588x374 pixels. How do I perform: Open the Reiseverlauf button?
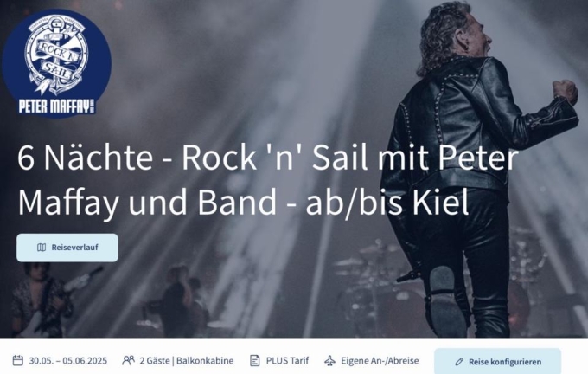[x=67, y=248]
